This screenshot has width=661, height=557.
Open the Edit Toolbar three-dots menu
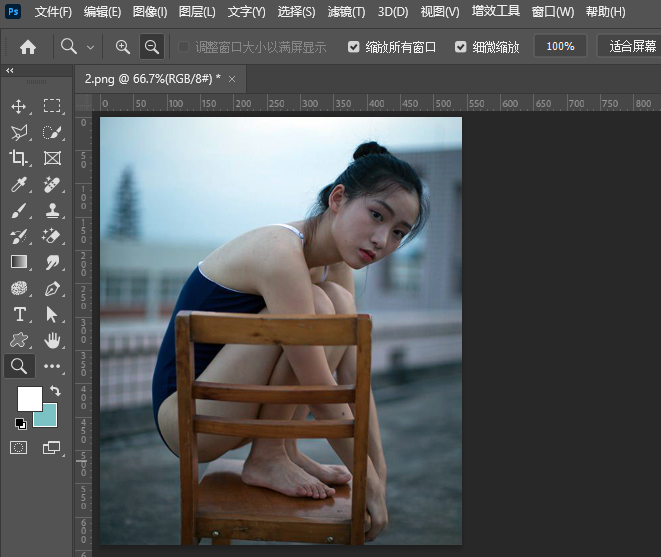[52, 366]
